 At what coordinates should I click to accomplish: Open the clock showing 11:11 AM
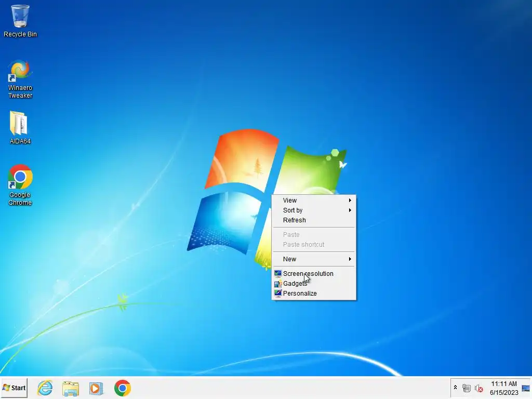coord(504,384)
